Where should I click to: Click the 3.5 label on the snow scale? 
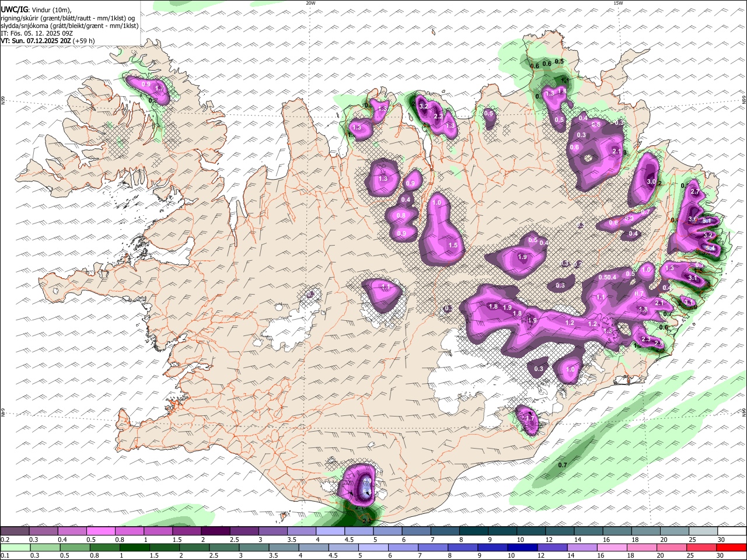point(292,540)
